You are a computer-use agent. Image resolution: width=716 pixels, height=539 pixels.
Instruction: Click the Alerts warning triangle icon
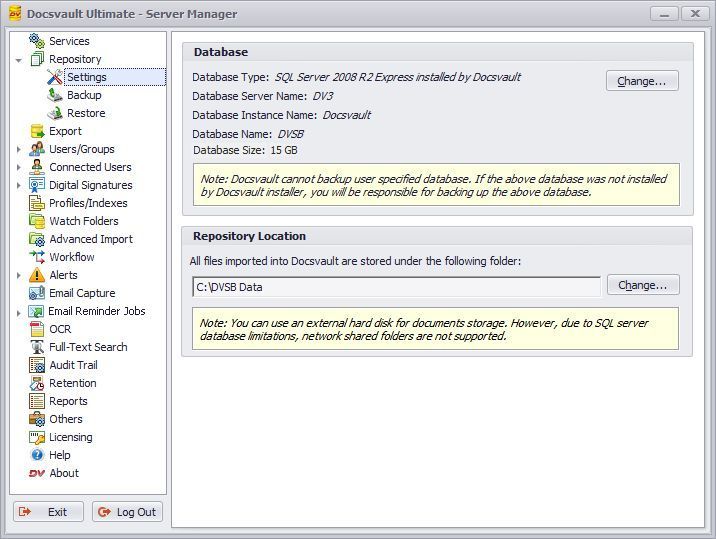37,275
